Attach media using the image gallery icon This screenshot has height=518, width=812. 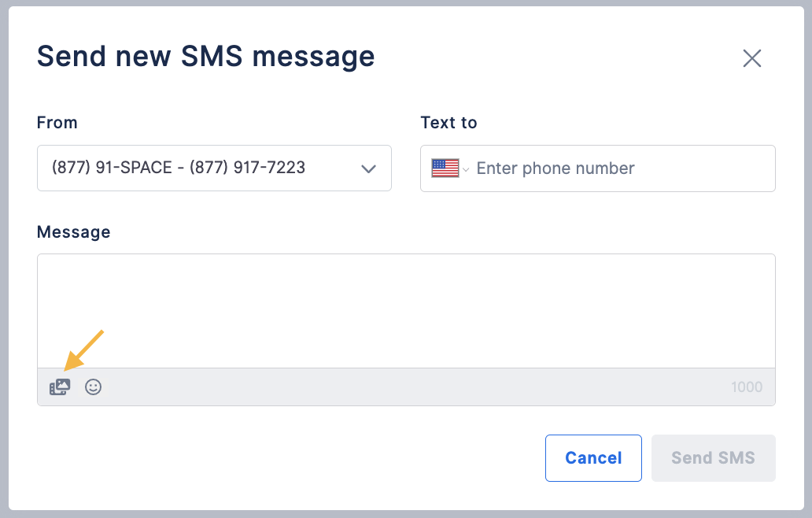pos(60,387)
